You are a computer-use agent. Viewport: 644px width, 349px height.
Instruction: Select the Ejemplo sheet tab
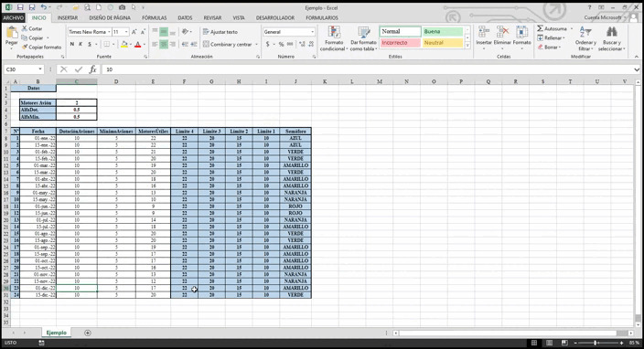[57, 333]
